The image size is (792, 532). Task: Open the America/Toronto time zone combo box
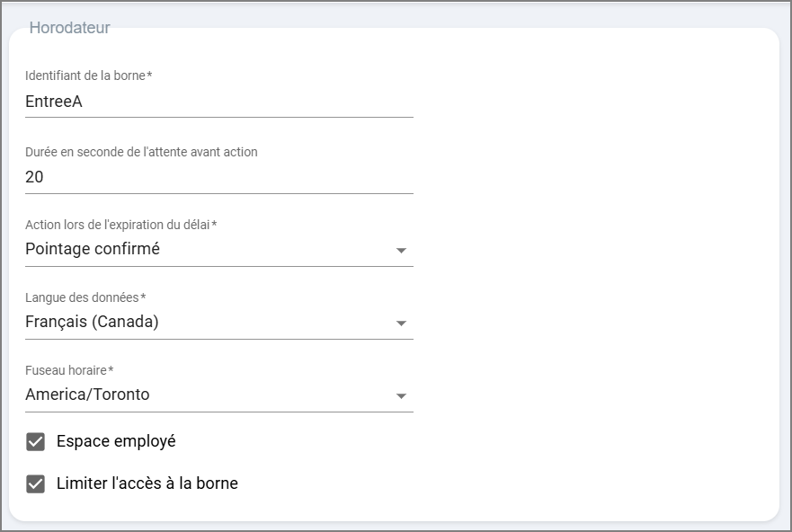click(x=87, y=395)
